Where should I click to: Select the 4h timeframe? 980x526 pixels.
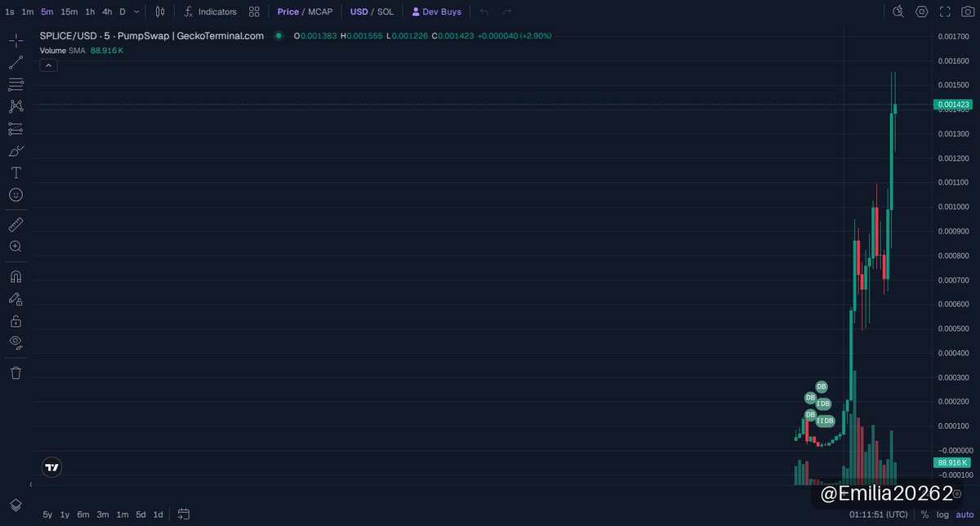tap(107, 11)
